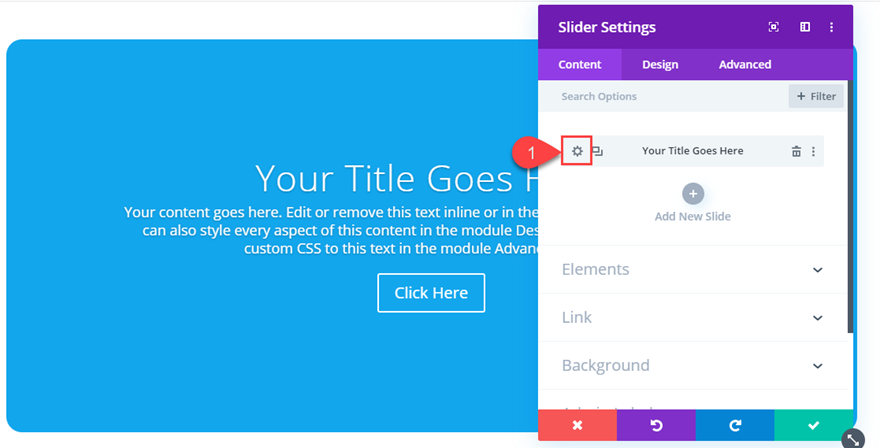Expand modal to fullscreen focus icon
The width and height of the screenshot is (880, 448).
[x=773, y=27]
